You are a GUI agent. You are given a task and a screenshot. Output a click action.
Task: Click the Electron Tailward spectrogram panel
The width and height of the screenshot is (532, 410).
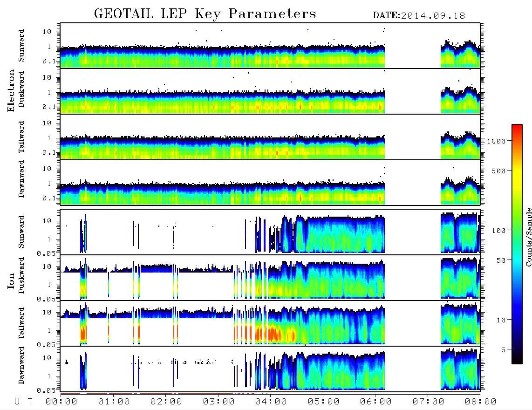pos(270,137)
